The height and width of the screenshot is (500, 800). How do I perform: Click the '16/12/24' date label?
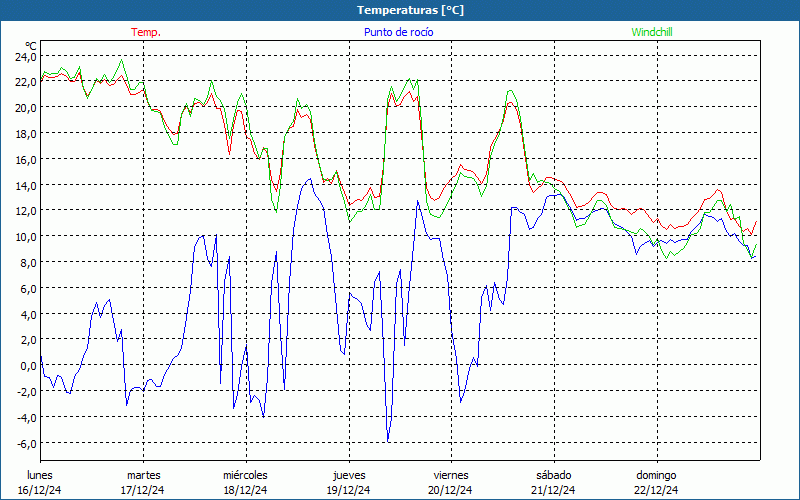point(40,490)
